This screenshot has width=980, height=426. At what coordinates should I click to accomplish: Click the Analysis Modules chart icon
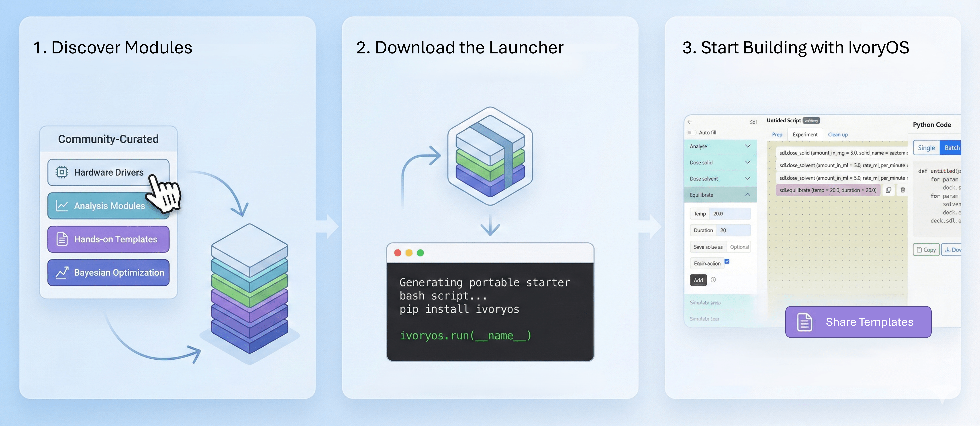coord(62,206)
